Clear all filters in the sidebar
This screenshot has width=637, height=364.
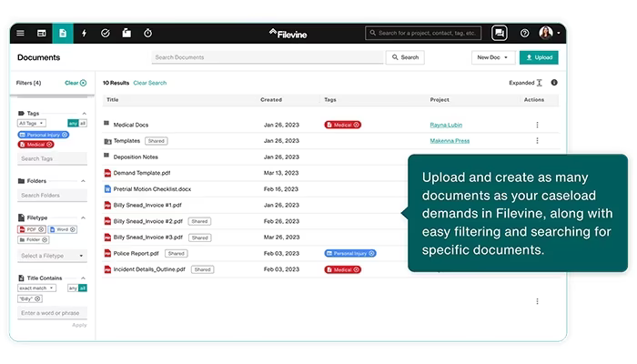coord(76,83)
